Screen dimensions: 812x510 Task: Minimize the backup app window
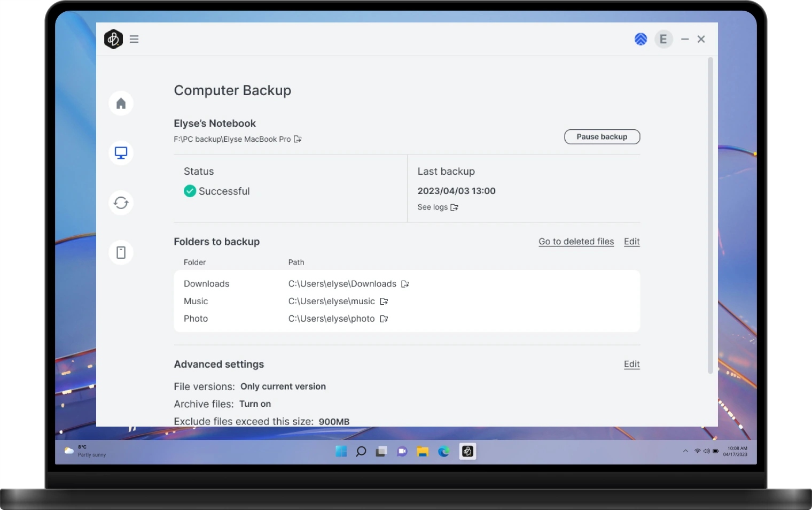pos(685,39)
